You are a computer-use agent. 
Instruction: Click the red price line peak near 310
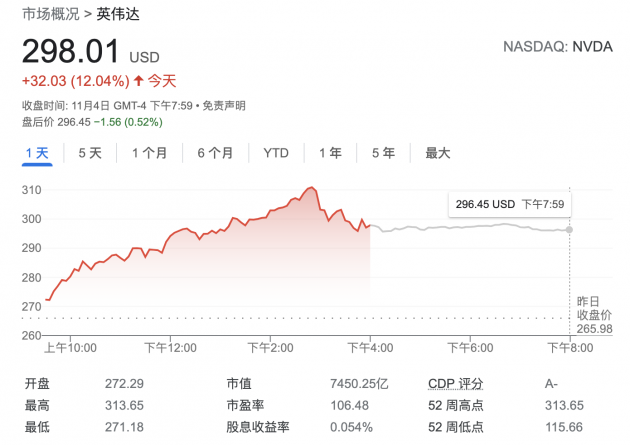312,188
